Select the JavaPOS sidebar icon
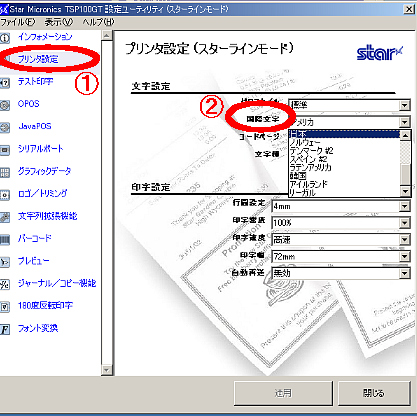This screenshot has height=416, width=417. [x=5, y=128]
